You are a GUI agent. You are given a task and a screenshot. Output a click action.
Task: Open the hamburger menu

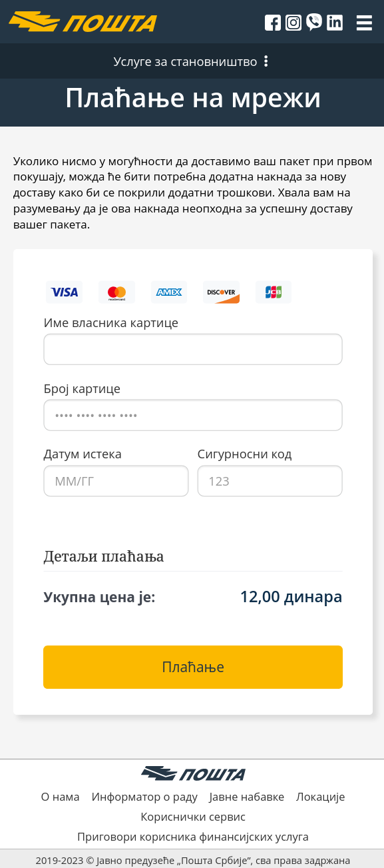point(364,23)
